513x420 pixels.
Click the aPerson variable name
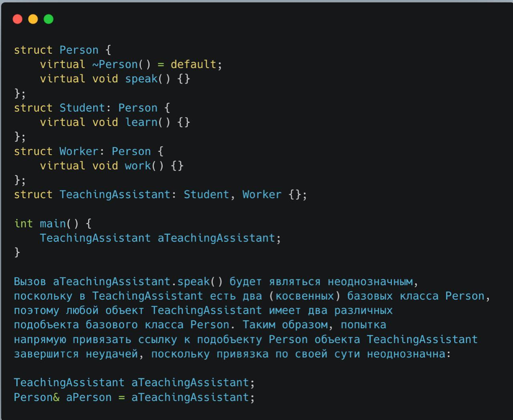(89, 397)
